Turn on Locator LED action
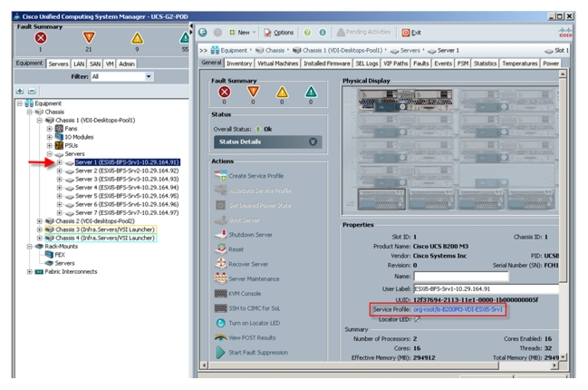This screenshot has height=390, width=588. 255,323
